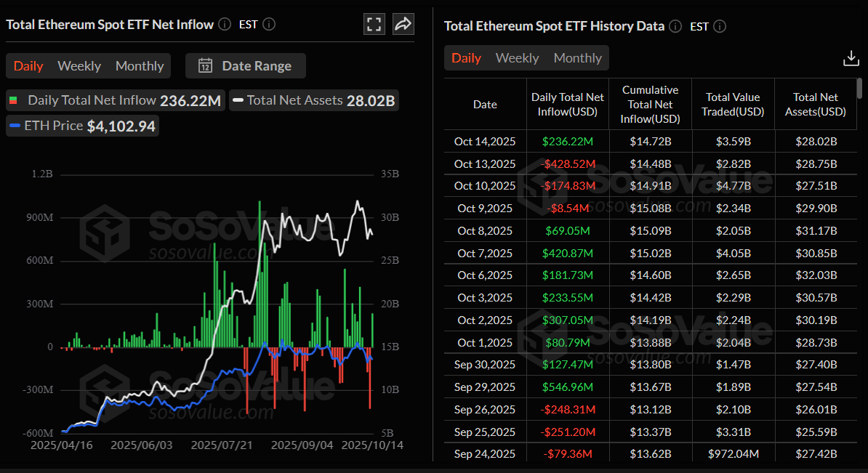Click info icon next to chart EST
The width and height of the screenshot is (868, 473).
[x=269, y=24]
